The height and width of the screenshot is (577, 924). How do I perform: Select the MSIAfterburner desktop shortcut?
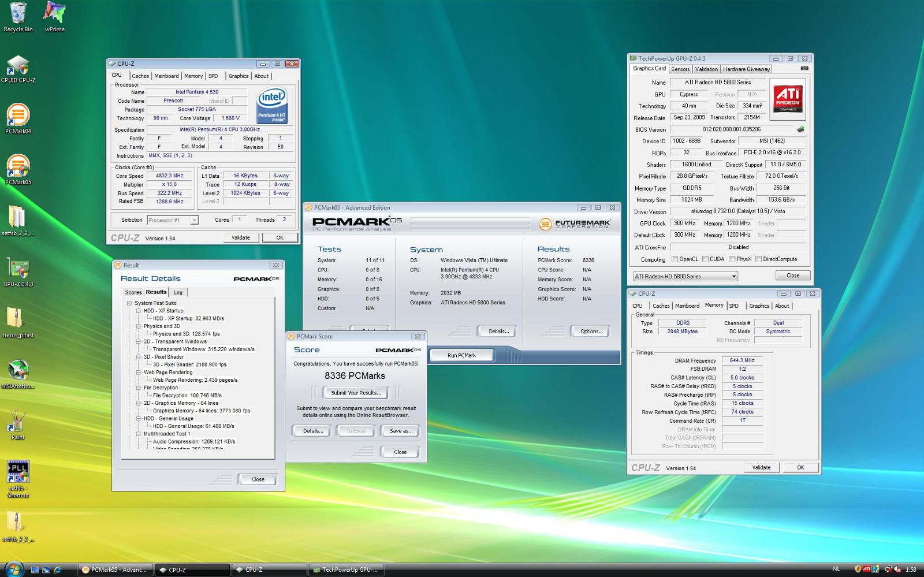(18, 374)
